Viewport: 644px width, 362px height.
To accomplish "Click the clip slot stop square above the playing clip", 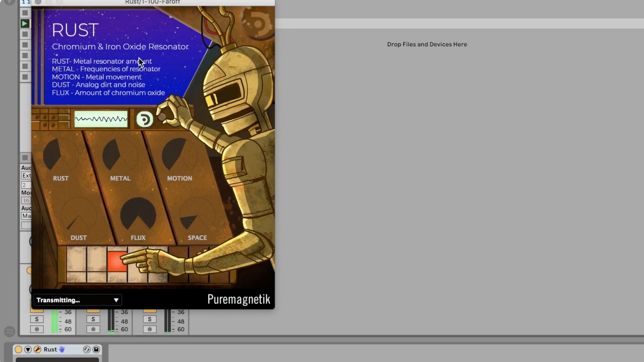I will click(x=25, y=13).
